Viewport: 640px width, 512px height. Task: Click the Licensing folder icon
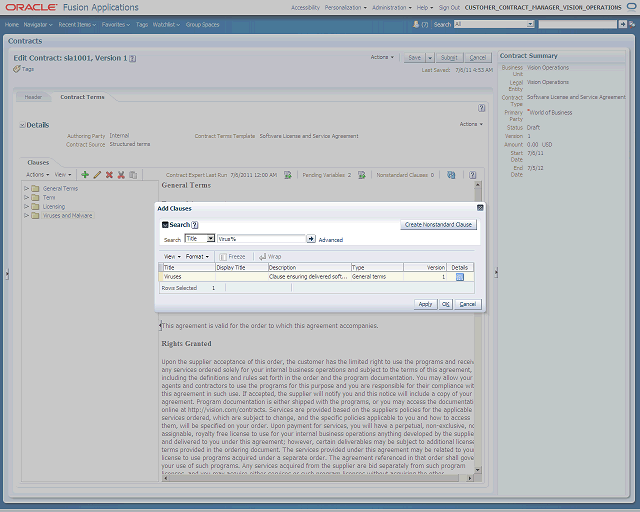36,206
